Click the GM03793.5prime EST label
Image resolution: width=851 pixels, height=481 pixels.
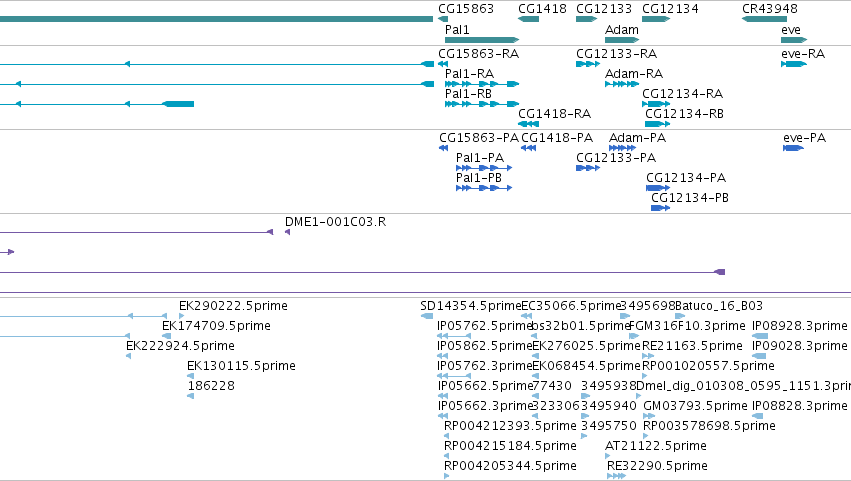click(x=695, y=406)
